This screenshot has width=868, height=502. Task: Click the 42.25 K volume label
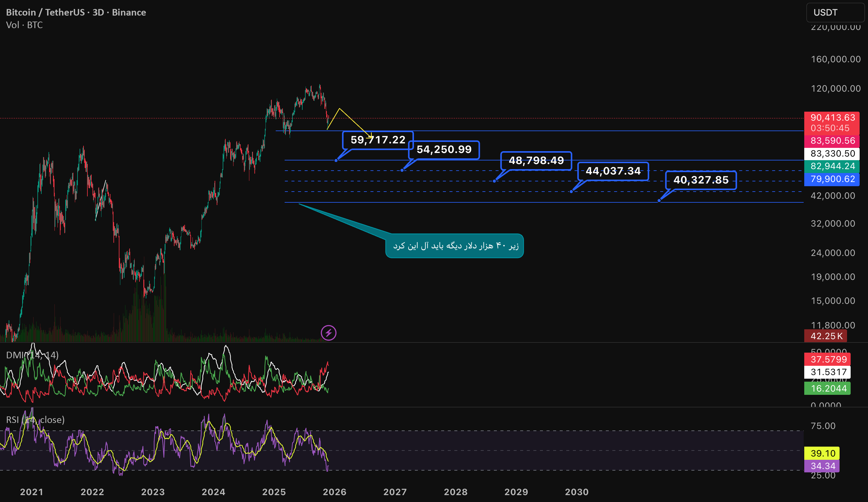tap(825, 336)
